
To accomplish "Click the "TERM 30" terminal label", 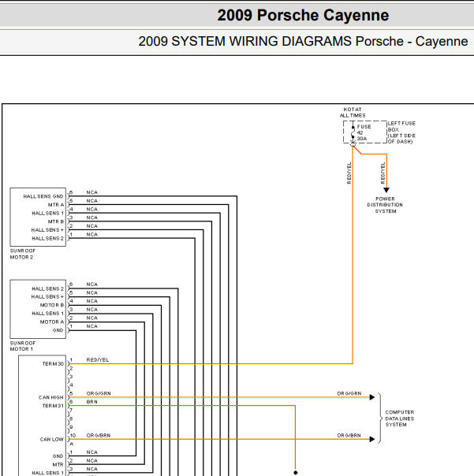I will point(53,363).
